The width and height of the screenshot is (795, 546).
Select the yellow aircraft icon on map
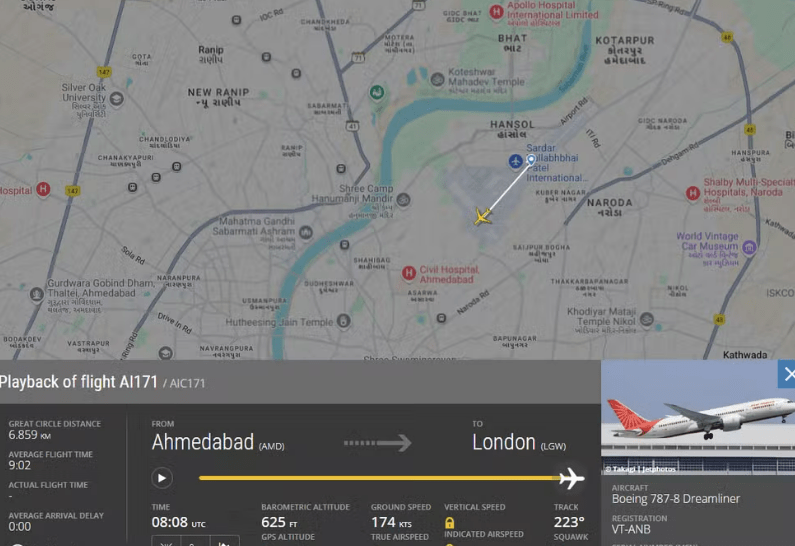(x=482, y=216)
